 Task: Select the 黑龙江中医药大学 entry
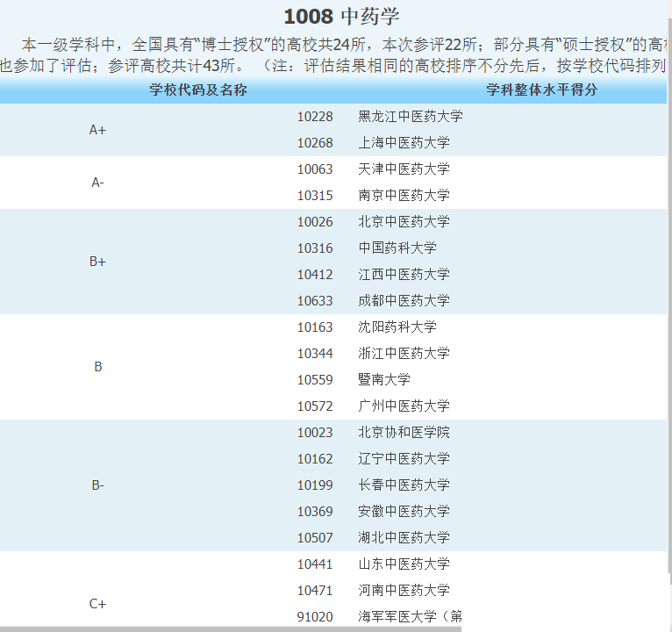coord(410,117)
